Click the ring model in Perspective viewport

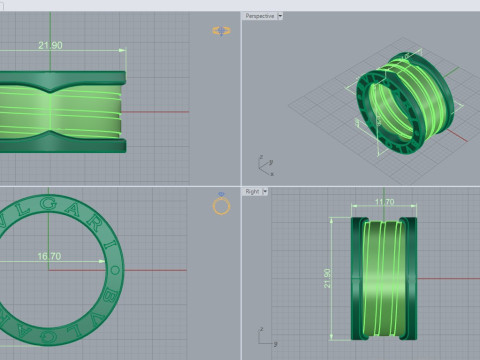pos(405,104)
